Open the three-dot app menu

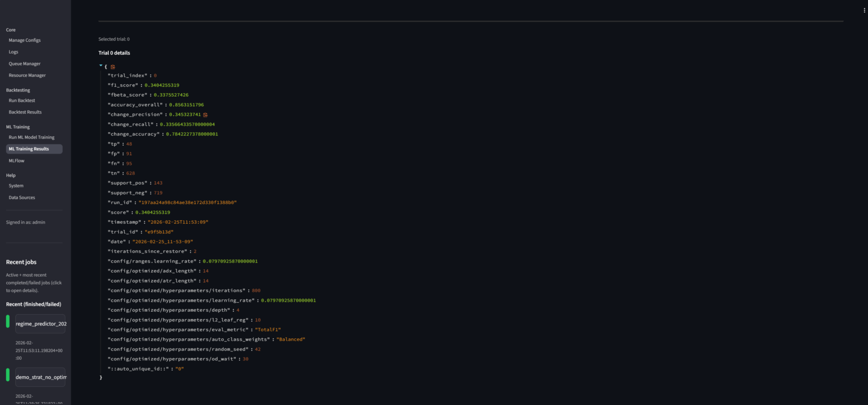864,10
